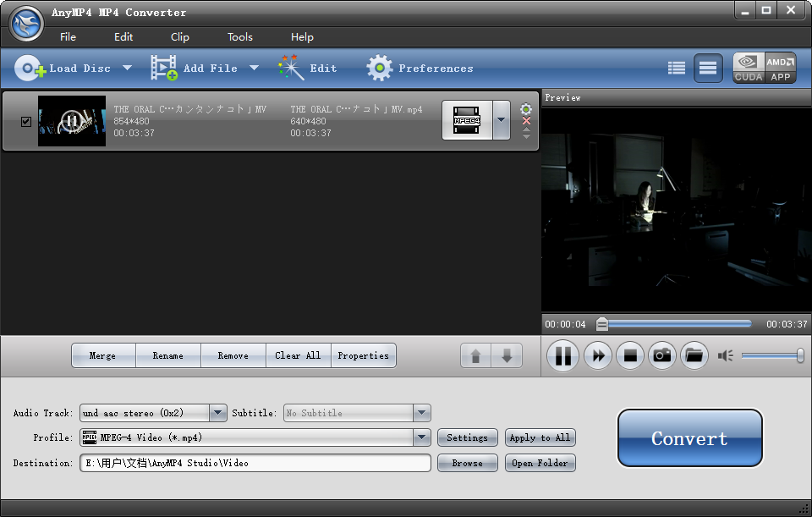Uncheck the video file checkbox
The width and height of the screenshot is (812, 517).
click(26, 122)
